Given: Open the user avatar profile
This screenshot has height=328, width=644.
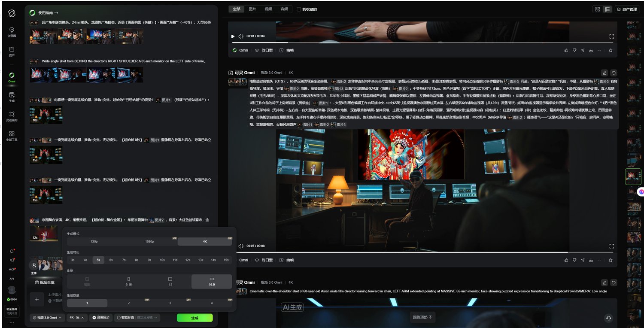Looking at the screenshot, I should coord(12,290).
